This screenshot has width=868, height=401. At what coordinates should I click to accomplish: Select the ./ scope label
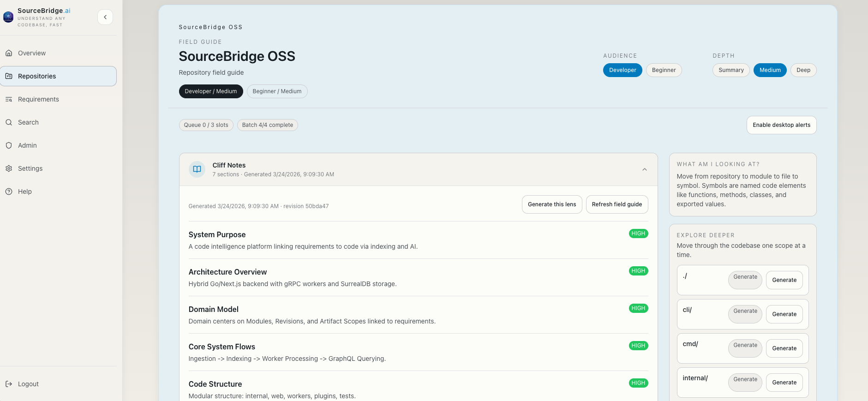coord(685,276)
